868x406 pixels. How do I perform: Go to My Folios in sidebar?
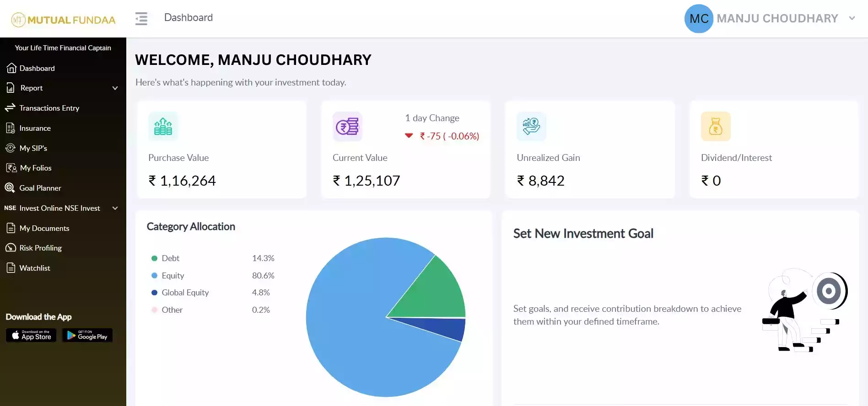point(35,168)
